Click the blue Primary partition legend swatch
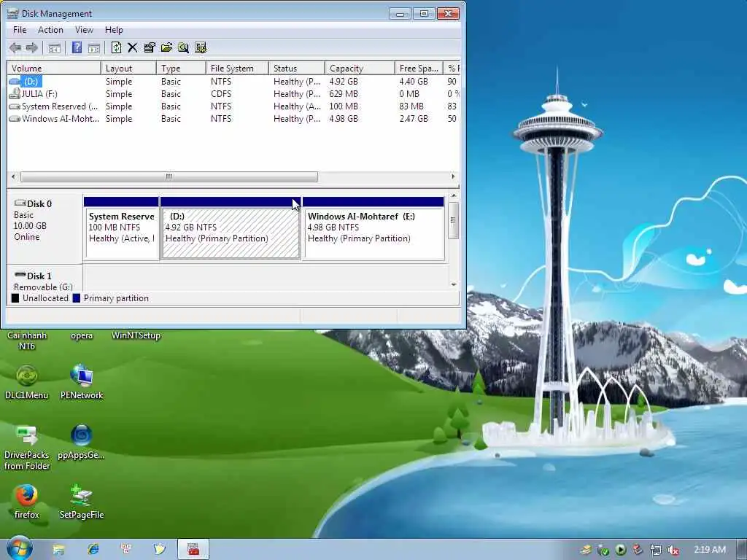747x560 pixels. click(76, 298)
